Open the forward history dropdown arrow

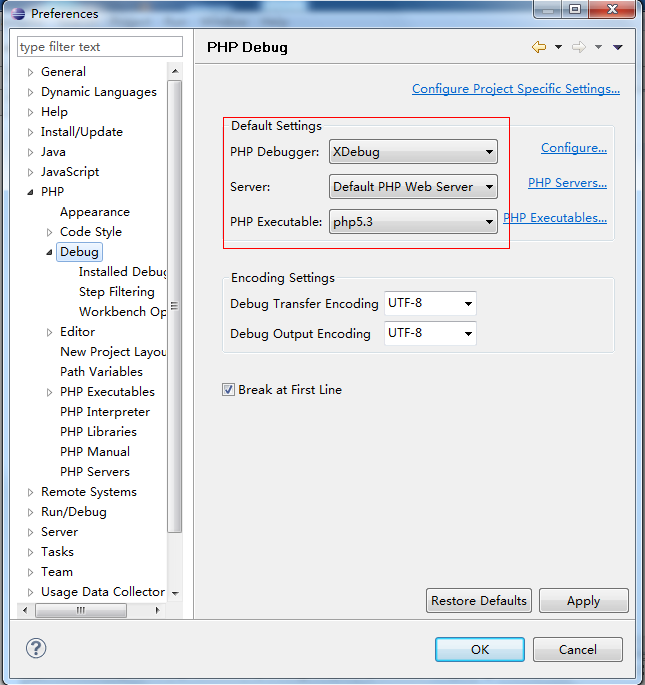coord(598,47)
